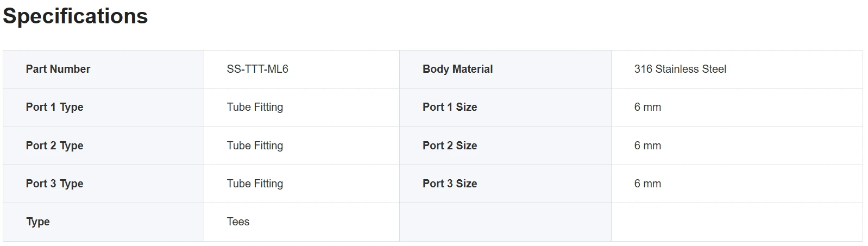This screenshot has height=246, width=868.
Task: Click the Port 3 Type label
Action: pos(54,184)
